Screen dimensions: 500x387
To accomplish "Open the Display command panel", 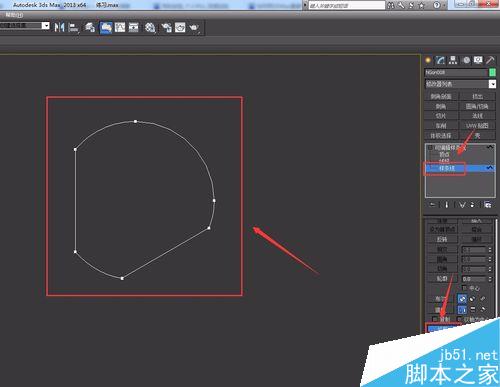I will [478, 60].
